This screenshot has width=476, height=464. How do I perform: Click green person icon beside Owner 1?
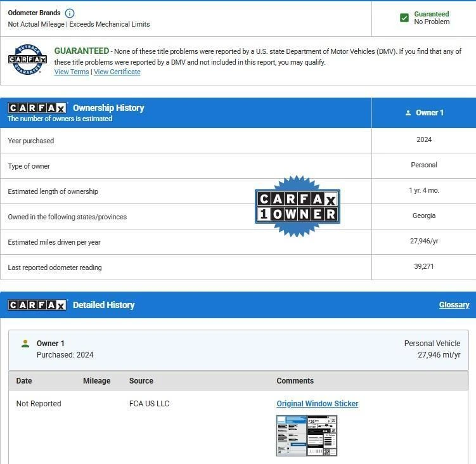pyautogui.click(x=25, y=344)
